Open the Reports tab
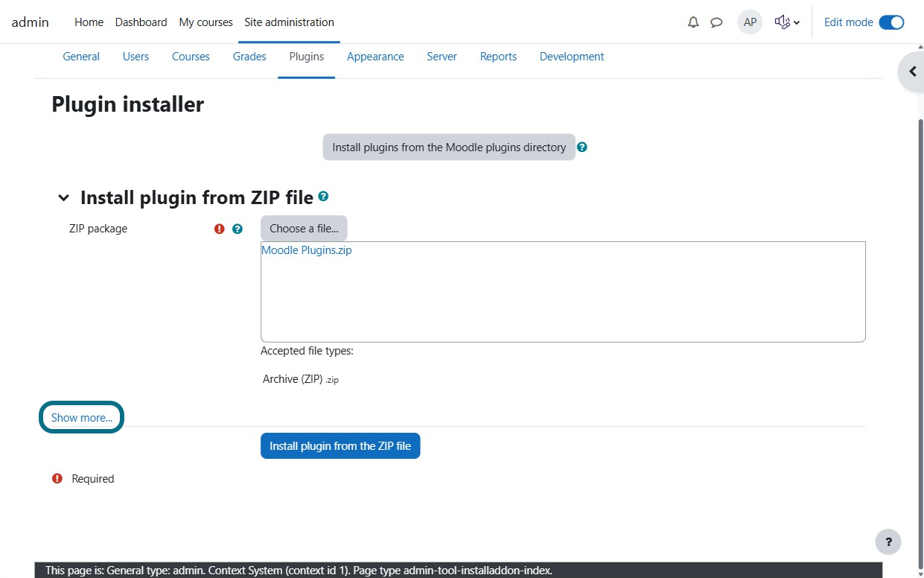This screenshot has height=578, width=924. pos(498,57)
